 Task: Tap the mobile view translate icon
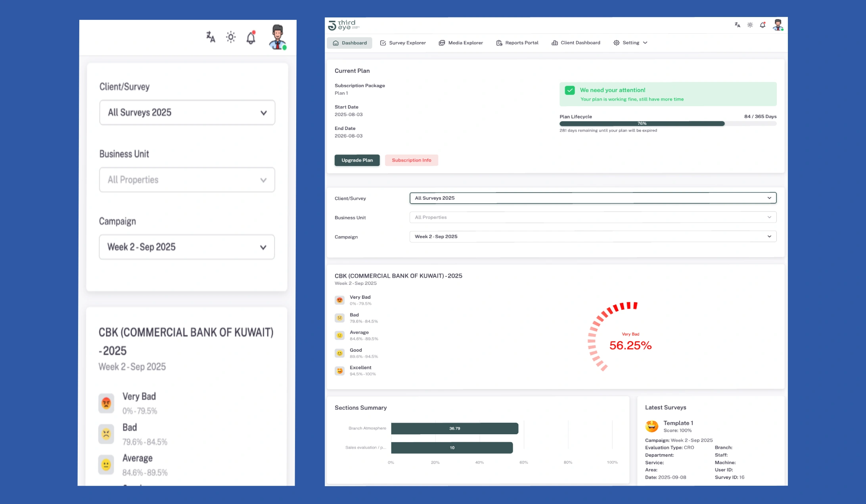[x=211, y=37]
